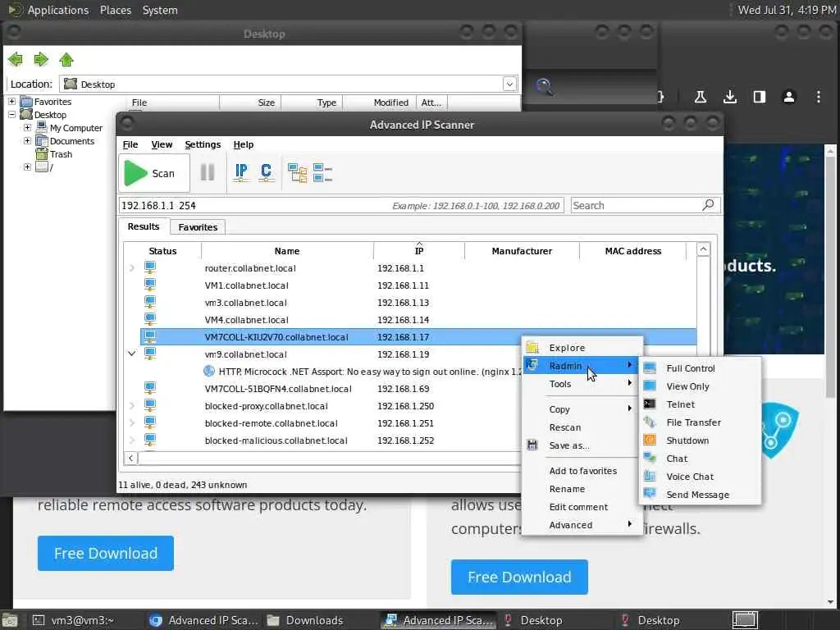Open browser three-dot menu
This screenshot has height=630, width=840.
pyautogui.click(x=818, y=97)
